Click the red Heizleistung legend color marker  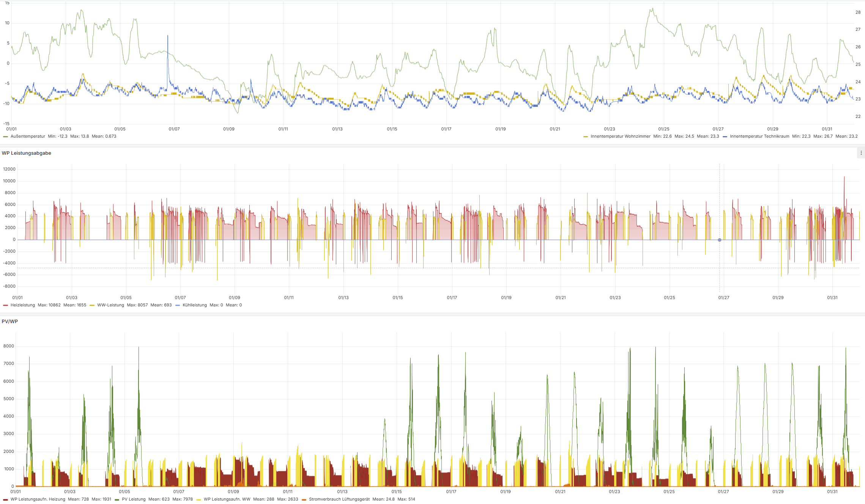point(5,305)
